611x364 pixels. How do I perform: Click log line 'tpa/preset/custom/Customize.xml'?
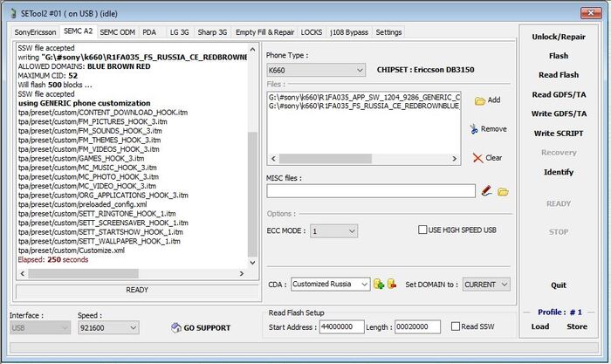72,251
